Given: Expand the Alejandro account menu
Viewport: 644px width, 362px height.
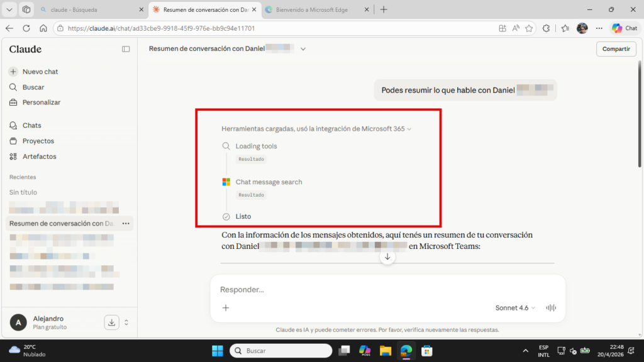Looking at the screenshot, I should [126, 322].
